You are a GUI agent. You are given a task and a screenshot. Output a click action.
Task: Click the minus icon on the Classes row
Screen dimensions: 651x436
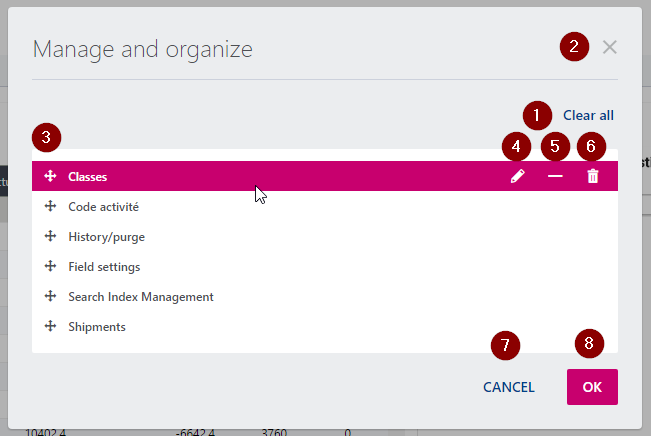pyautogui.click(x=555, y=176)
